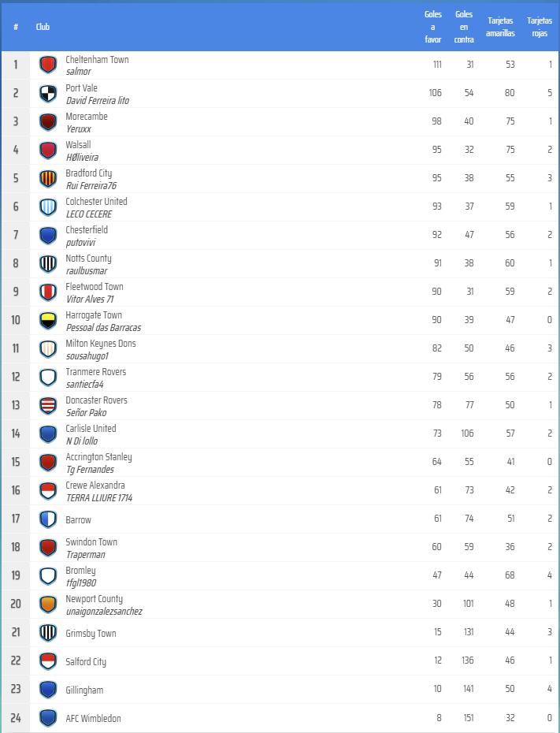Sort by Tarjetas rojas column
The width and height of the screenshot is (560, 733).
540,27
